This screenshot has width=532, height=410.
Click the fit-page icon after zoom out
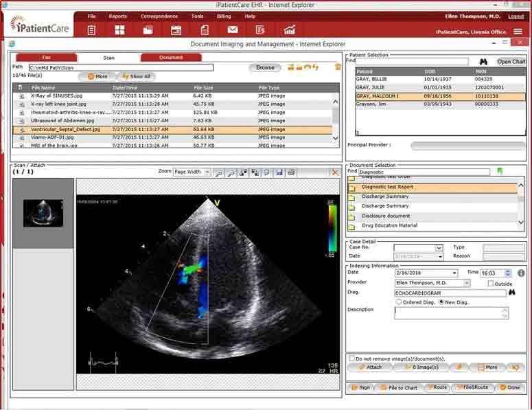[243, 173]
